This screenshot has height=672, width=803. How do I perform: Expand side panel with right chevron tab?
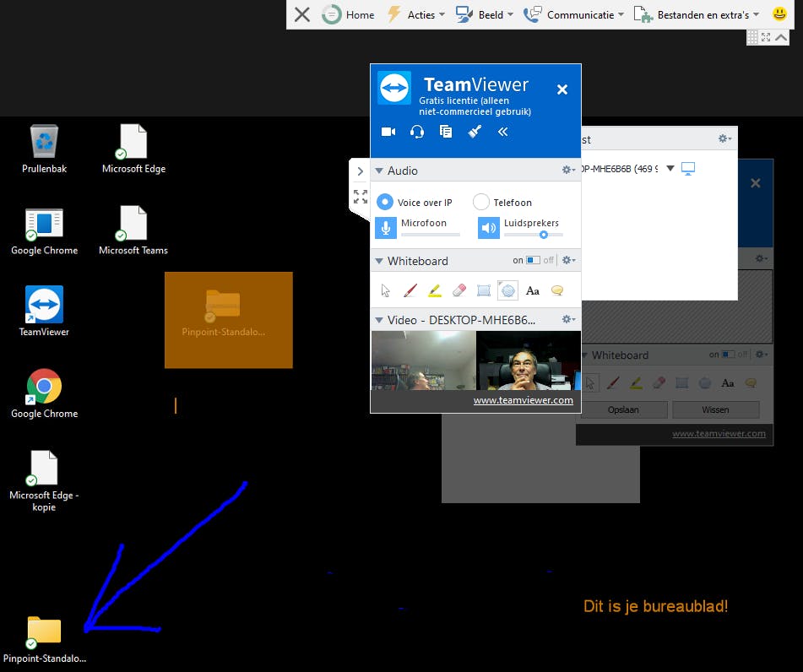[x=360, y=171]
